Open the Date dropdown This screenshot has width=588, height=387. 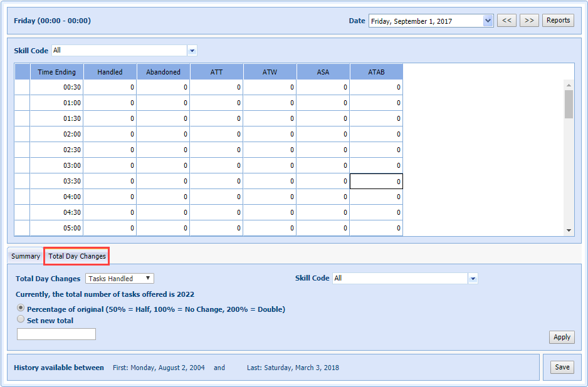click(x=488, y=21)
